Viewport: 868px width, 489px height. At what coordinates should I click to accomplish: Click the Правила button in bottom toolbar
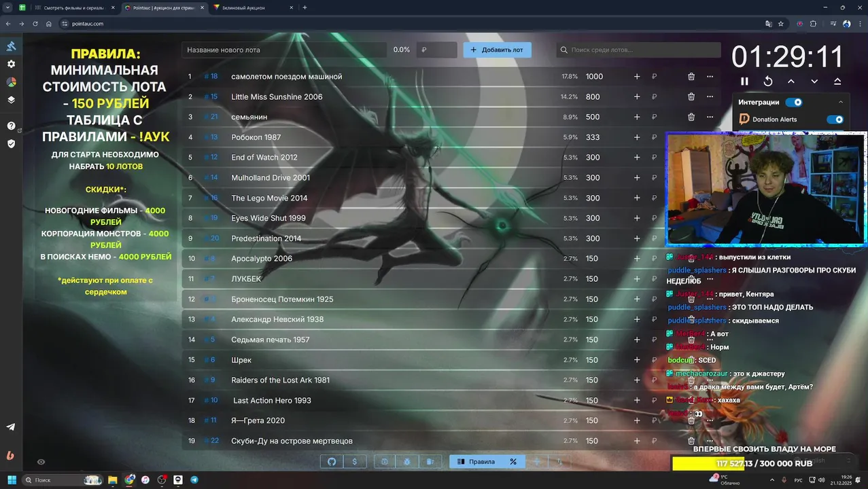point(476,462)
